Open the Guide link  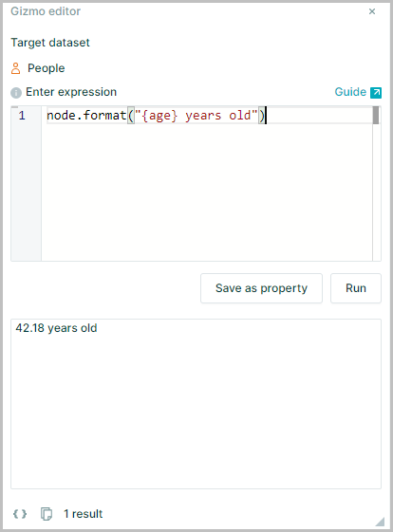(350, 92)
